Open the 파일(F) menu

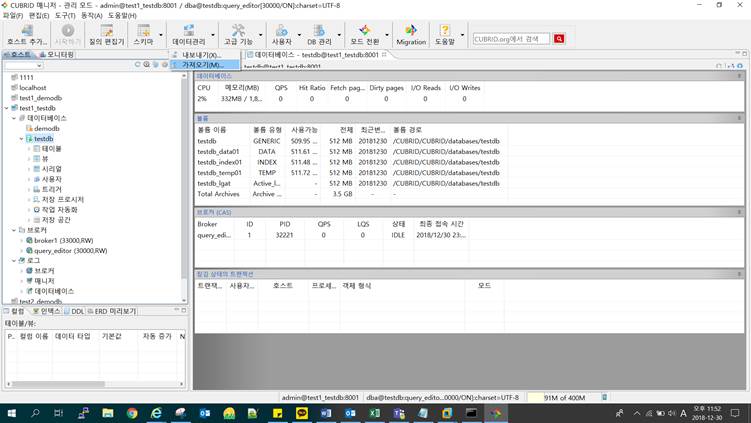click(x=12, y=16)
